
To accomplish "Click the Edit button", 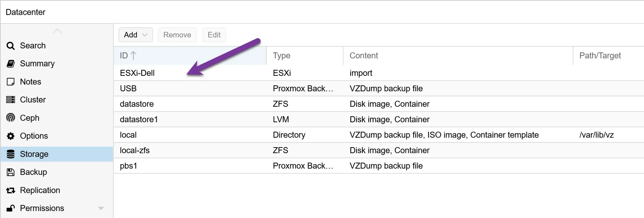I will [214, 35].
